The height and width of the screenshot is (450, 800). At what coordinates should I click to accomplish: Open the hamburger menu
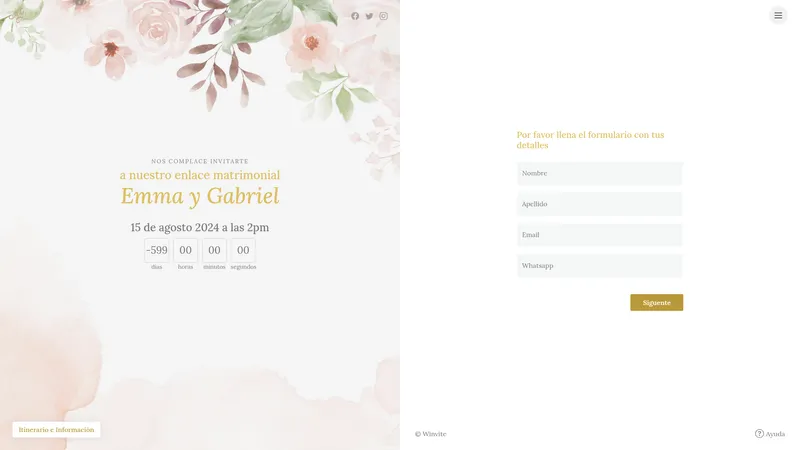[778, 15]
